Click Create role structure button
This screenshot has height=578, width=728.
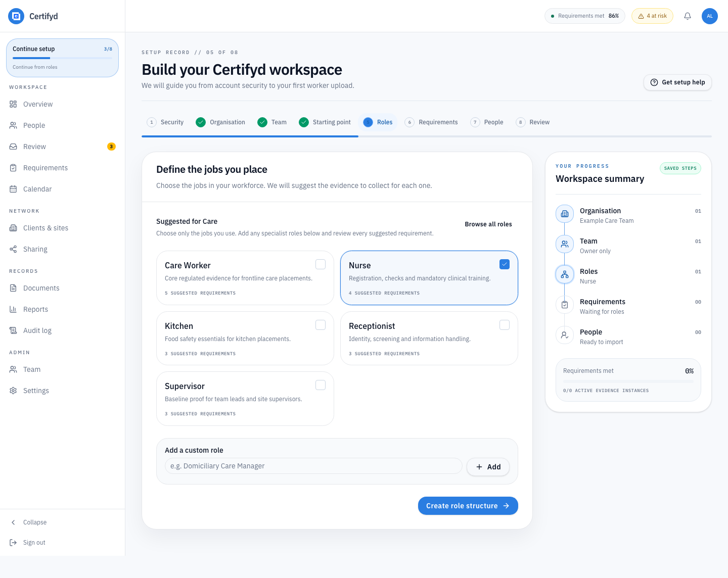click(x=468, y=506)
